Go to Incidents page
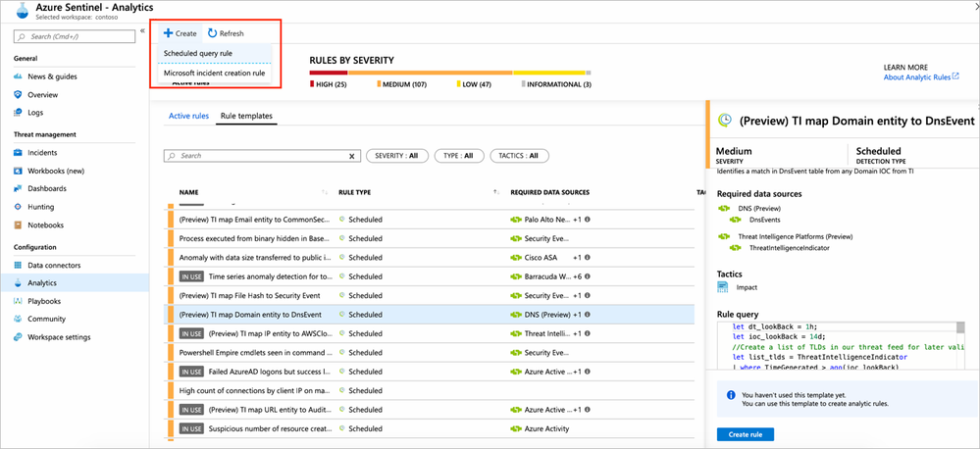 [42, 152]
